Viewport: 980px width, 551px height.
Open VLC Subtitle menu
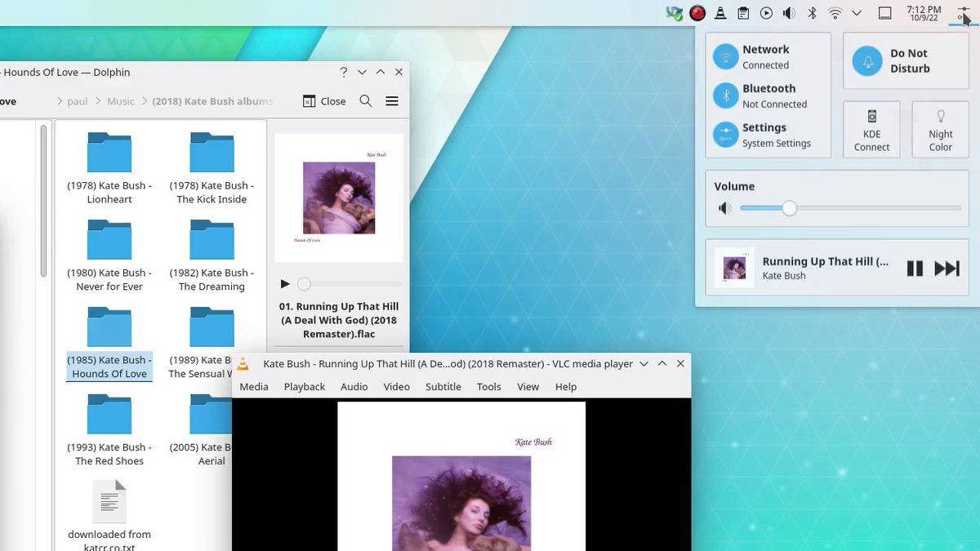click(x=443, y=386)
